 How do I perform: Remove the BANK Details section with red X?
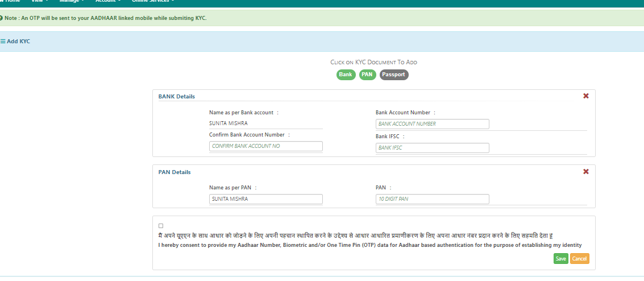[x=586, y=96]
